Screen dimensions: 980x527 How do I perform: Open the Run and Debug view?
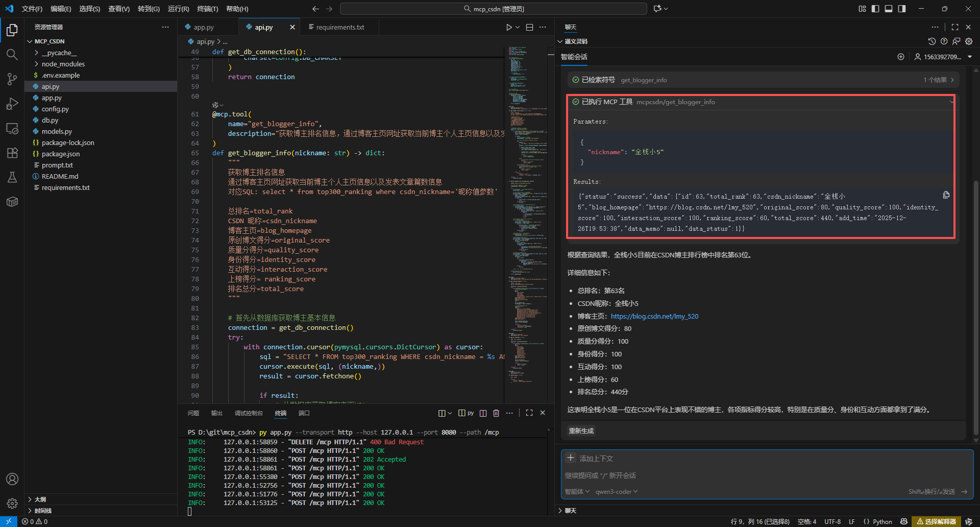click(12, 104)
